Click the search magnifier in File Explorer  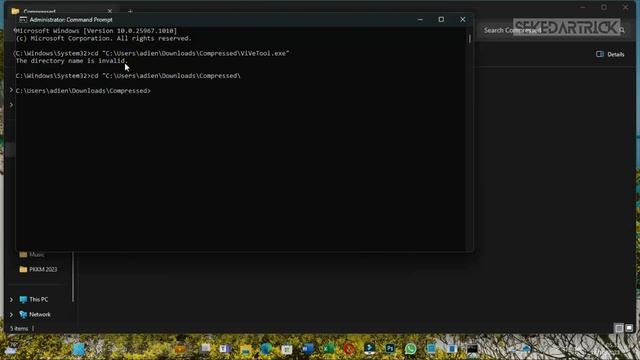(x=622, y=30)
